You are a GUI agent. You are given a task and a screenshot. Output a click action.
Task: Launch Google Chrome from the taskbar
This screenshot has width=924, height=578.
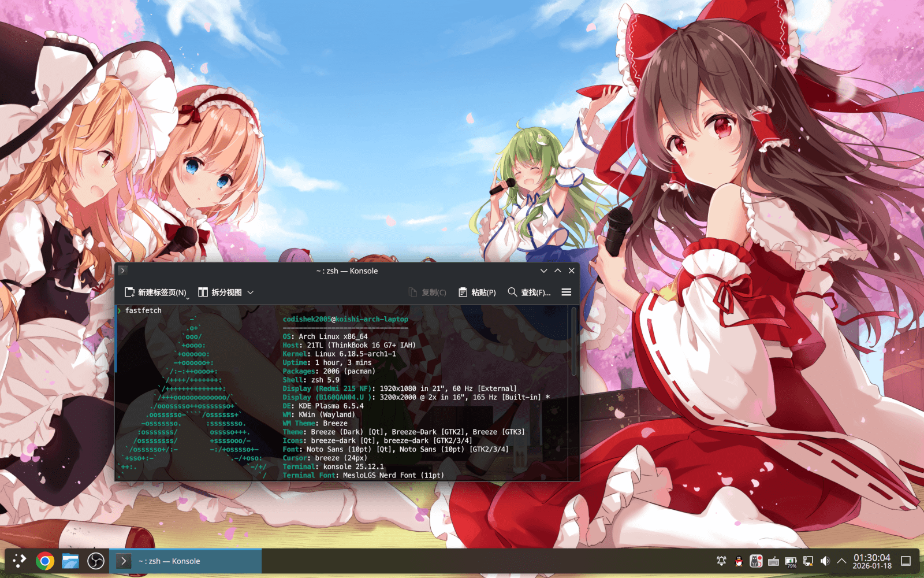(45, 561)
